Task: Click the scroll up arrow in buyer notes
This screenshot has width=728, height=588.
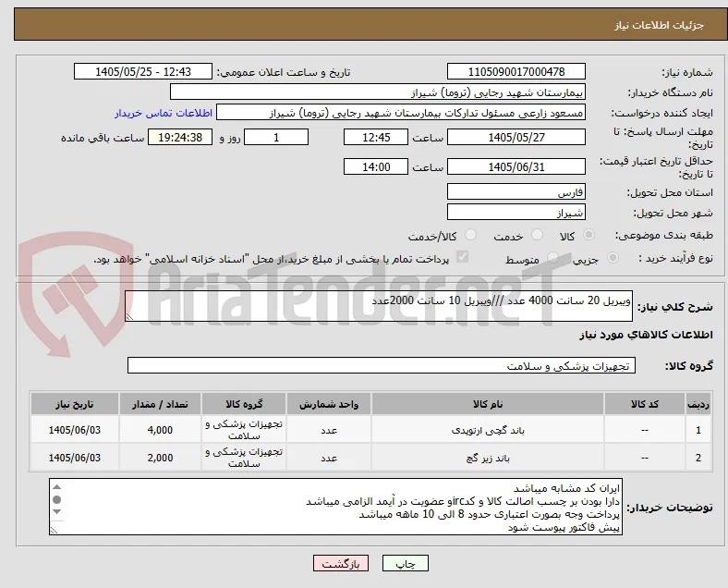Action: (x=56, y=486)
